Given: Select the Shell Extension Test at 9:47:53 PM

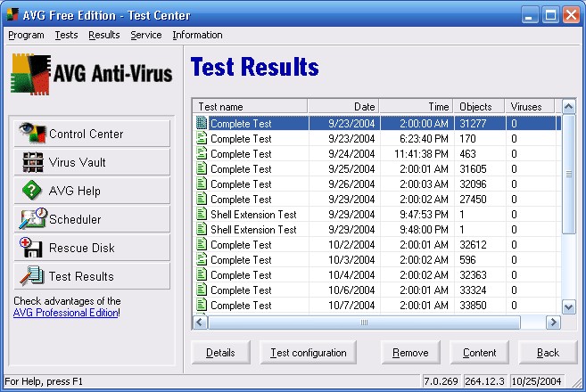Looking at the screenshot, I should (x=376, y=215).
